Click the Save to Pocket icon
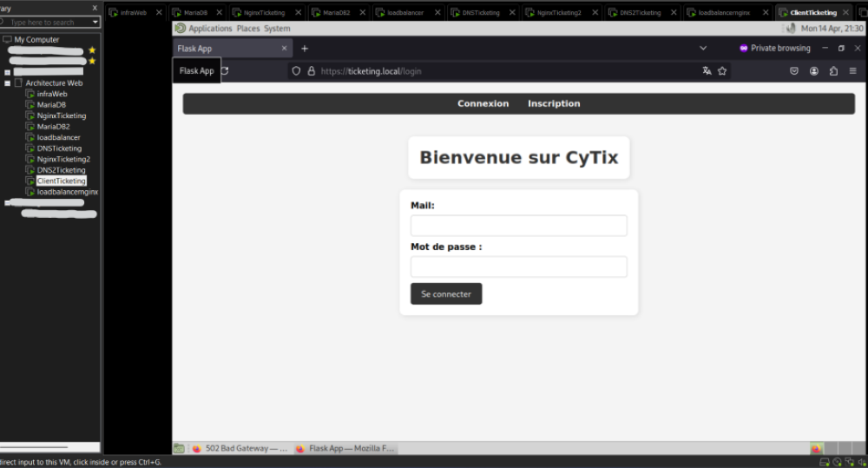 (794, 71)
